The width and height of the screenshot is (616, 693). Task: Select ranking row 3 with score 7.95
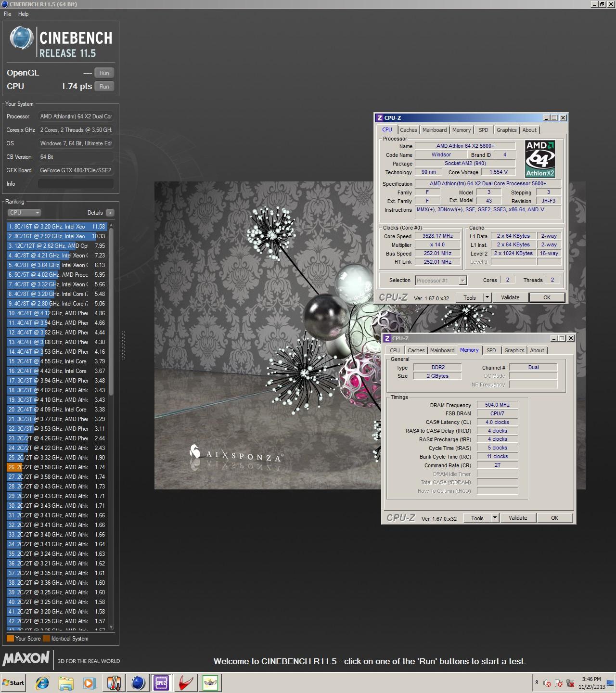57,246
